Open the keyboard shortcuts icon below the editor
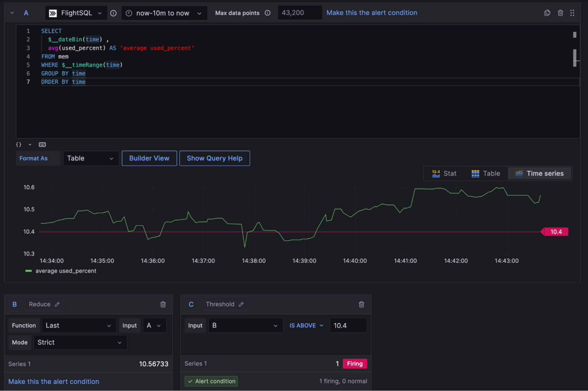Viewport: 588px width, 391px height. click(42, 145)
